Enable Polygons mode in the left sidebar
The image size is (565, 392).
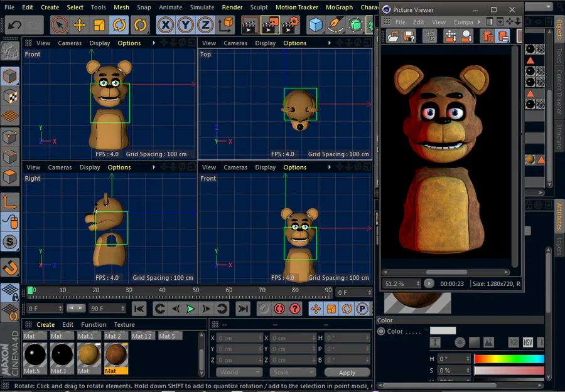click(x=9, y=177)
